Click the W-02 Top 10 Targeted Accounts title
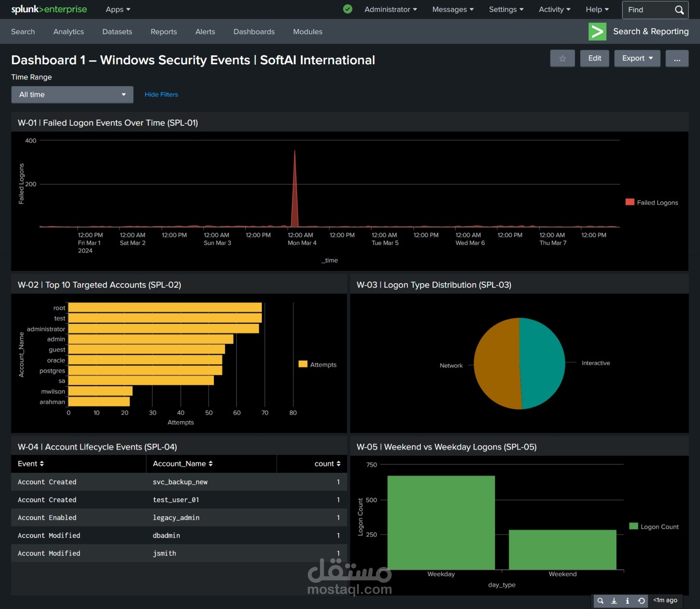The width and height of the screenshot is (700, 609). (x=99, y=285)
